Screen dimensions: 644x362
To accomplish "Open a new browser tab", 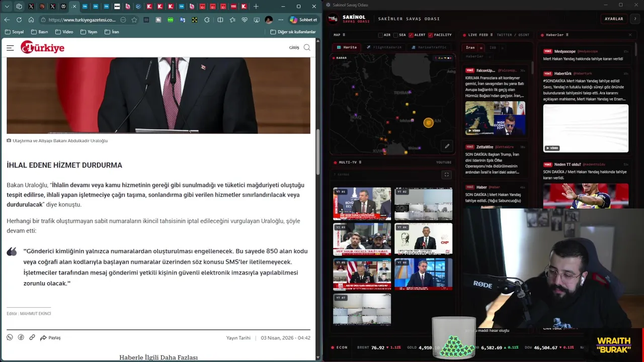I will click(x=256, y=6).
